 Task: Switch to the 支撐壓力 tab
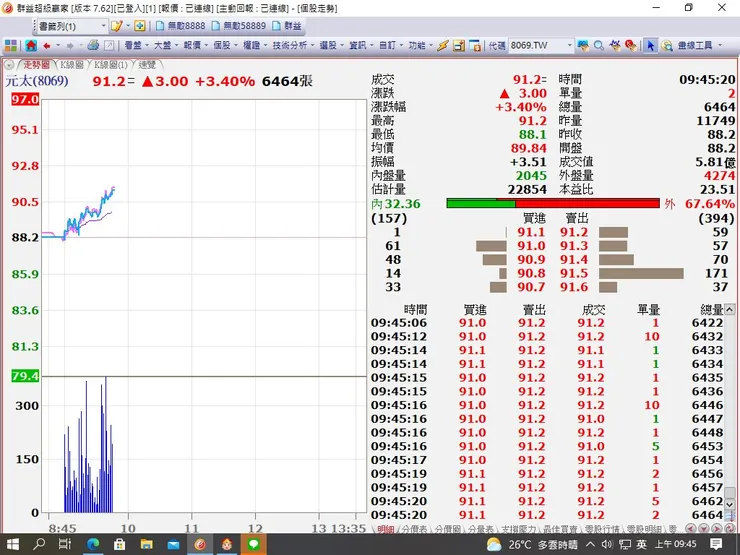(518, 530)
